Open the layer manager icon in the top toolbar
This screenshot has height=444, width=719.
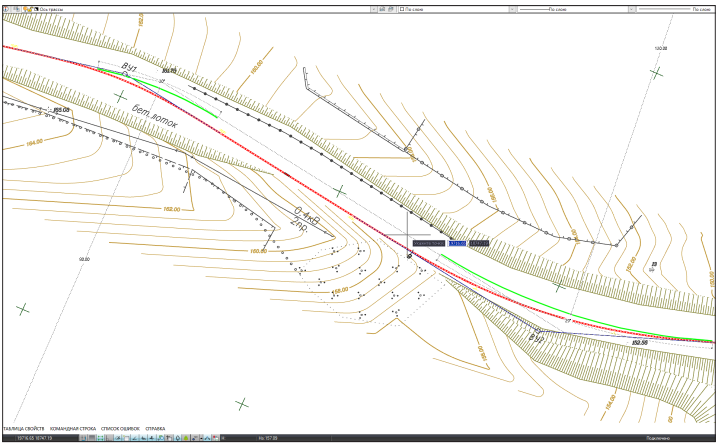[6, 9]
